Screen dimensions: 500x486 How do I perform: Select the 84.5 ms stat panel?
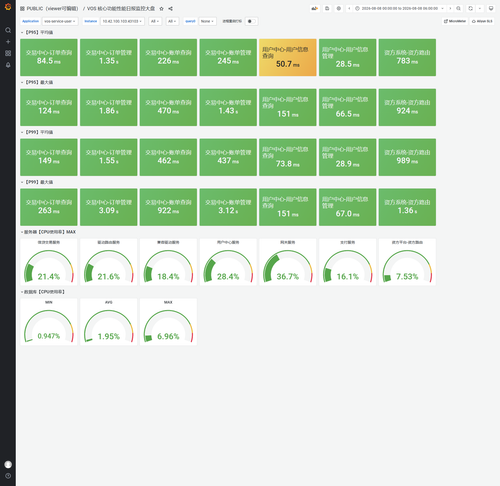pos(49,57)
